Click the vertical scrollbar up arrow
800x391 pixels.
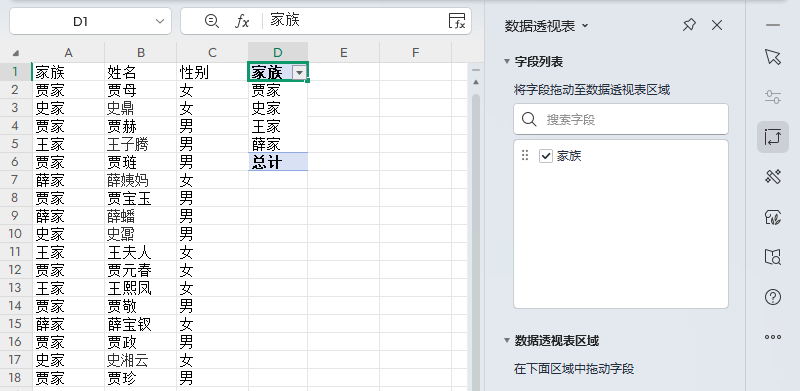(476, 82)
